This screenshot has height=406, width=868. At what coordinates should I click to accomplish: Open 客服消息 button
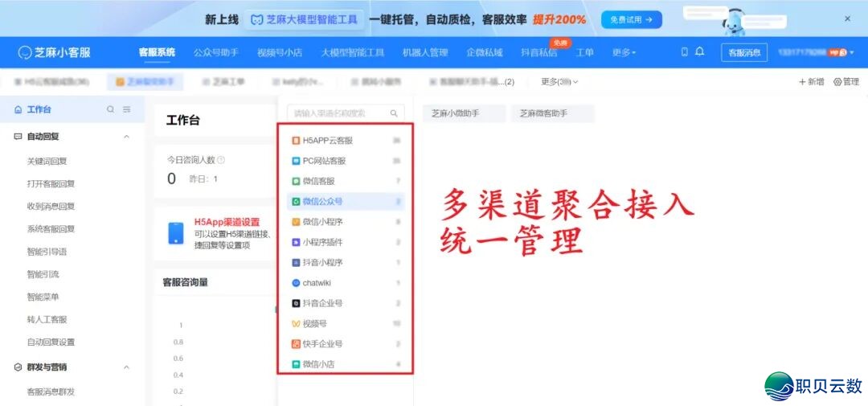click(744, 52)
